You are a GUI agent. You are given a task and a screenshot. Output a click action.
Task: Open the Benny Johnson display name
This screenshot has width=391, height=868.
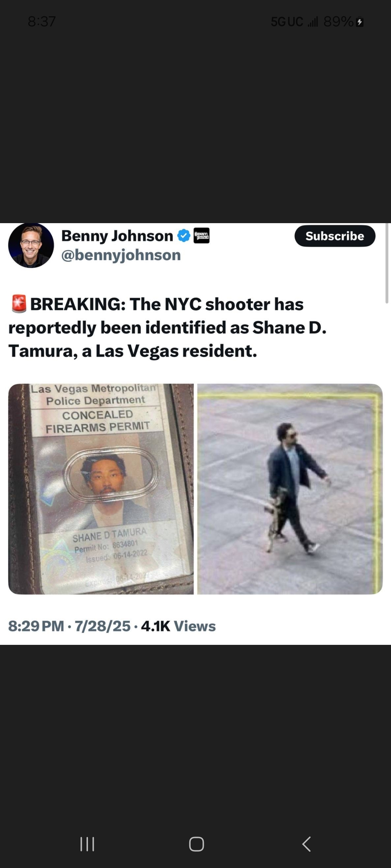[x=117, y=236]
